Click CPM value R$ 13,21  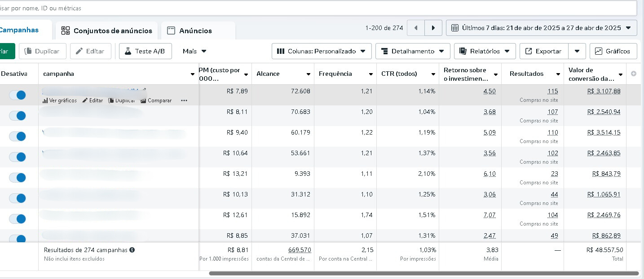pos(235,174)
